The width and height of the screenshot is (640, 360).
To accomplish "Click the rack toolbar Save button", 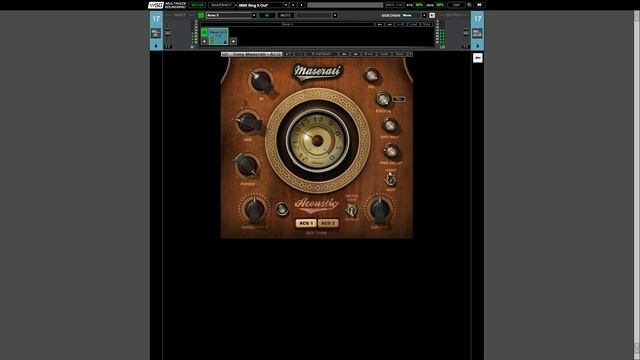I will click(x=427, y=24).
